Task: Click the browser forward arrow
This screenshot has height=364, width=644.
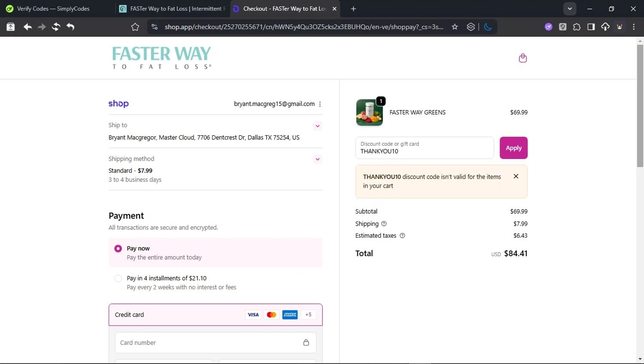Action: tap(42, 27)
